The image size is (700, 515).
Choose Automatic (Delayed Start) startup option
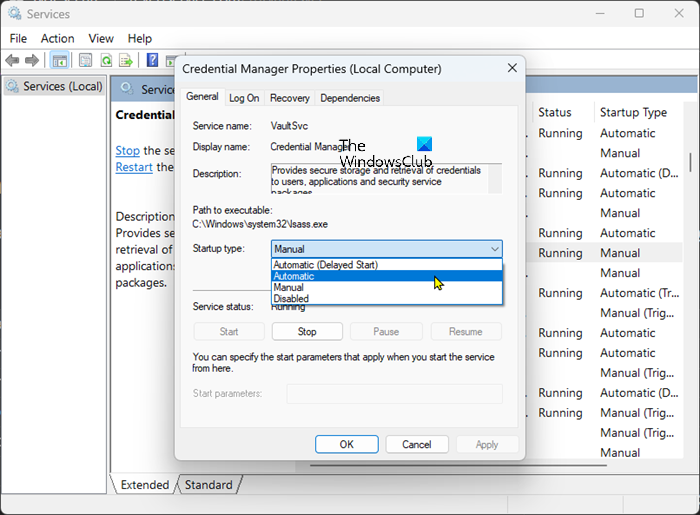click(387, 265)
